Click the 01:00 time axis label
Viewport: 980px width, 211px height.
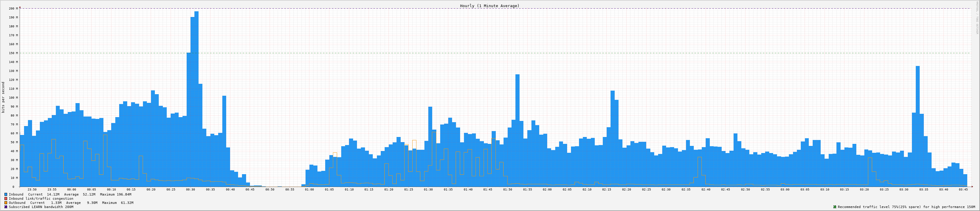point(309,189)
